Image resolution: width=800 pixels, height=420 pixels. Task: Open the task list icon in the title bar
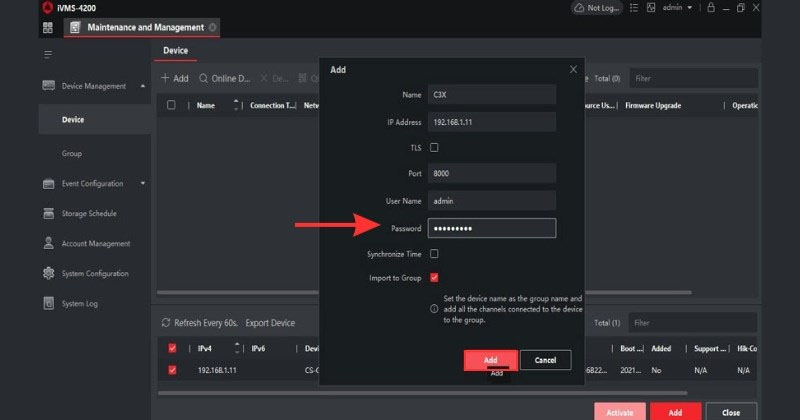(634, 8)
